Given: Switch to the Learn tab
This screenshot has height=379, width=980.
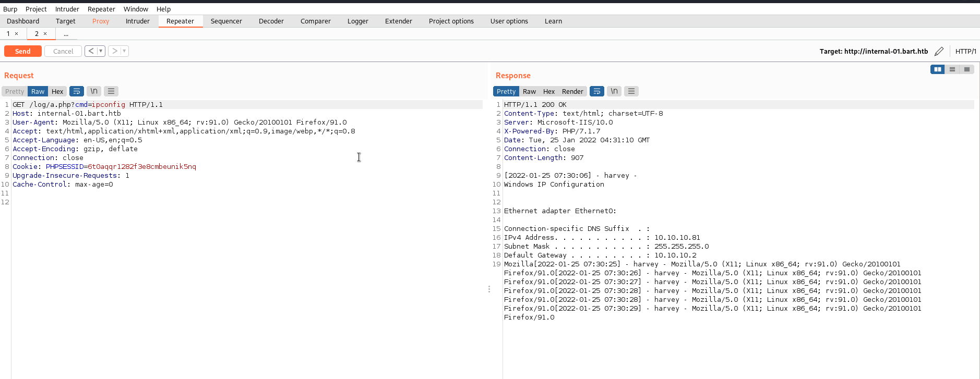Looking at the screenshot, I should coord(553,21).
